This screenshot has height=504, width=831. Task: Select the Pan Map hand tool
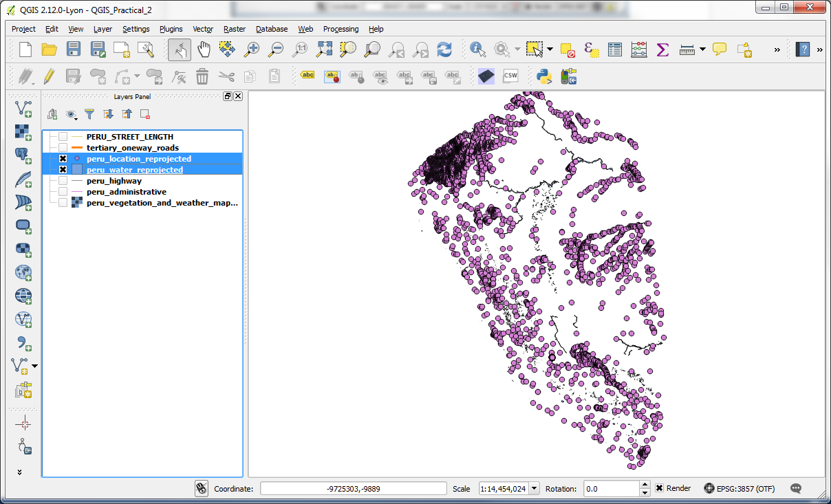pyautogui.click(x=204, y=50)
